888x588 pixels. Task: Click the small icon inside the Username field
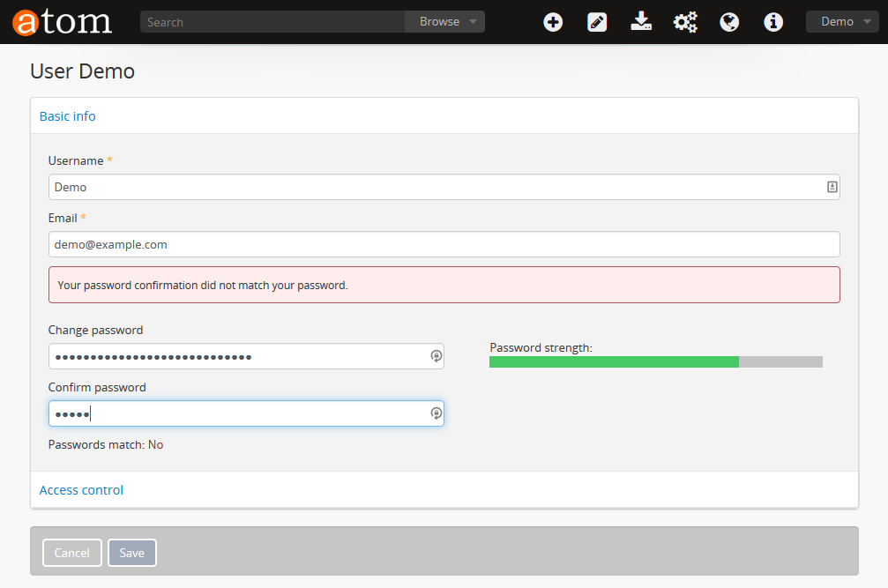click(831, 187)
